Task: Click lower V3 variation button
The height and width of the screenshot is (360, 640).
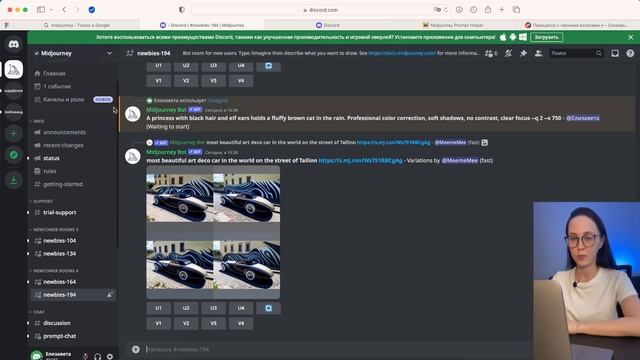Action: click(x=213, y=323)
